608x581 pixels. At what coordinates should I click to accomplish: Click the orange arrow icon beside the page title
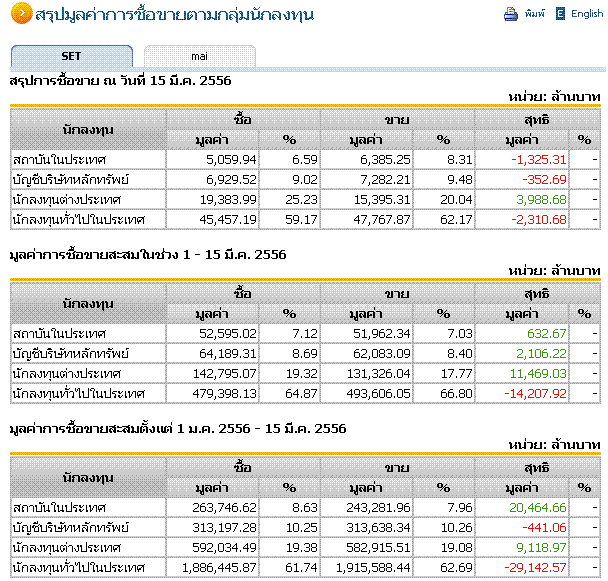21,13
